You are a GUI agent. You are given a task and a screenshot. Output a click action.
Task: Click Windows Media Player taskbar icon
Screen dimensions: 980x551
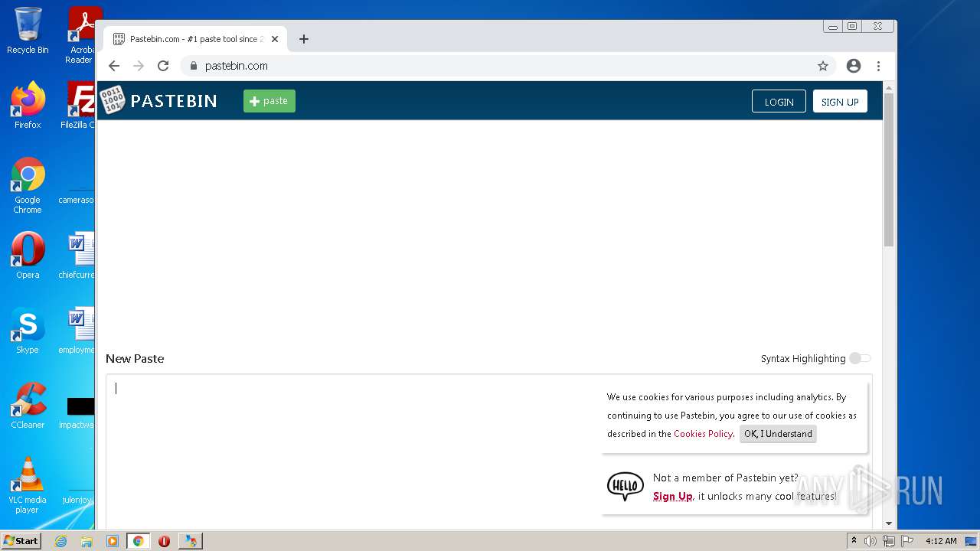pos(113,541)
